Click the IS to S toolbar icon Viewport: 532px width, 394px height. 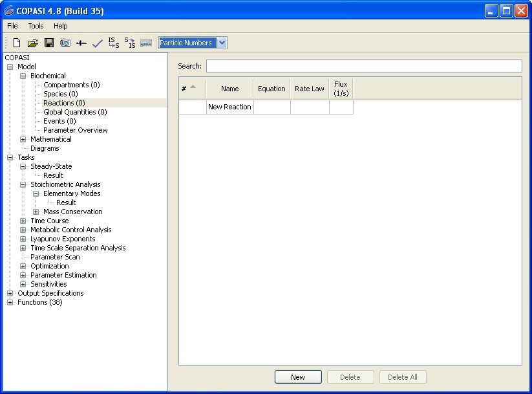114,43
